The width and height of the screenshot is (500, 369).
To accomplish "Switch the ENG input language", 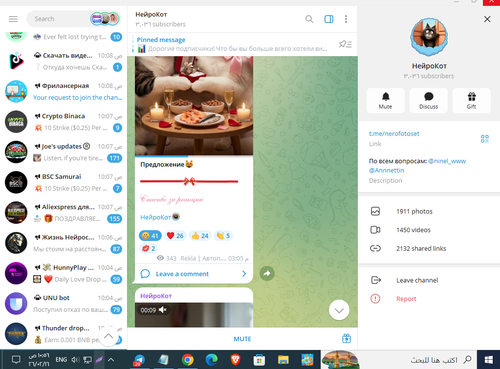I will (x=61, y=360).
